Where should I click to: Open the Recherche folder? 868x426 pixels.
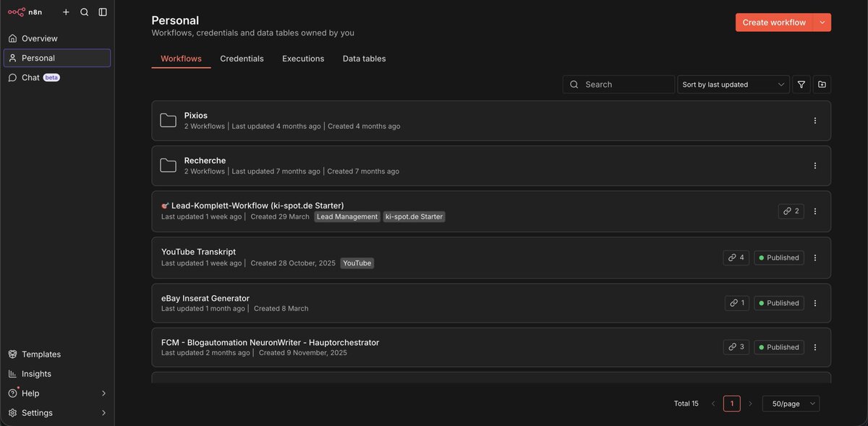(491, 166)
